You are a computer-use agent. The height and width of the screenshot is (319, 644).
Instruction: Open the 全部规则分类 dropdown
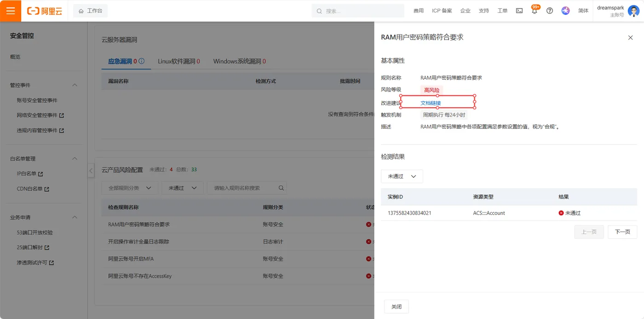coord(130,188)
